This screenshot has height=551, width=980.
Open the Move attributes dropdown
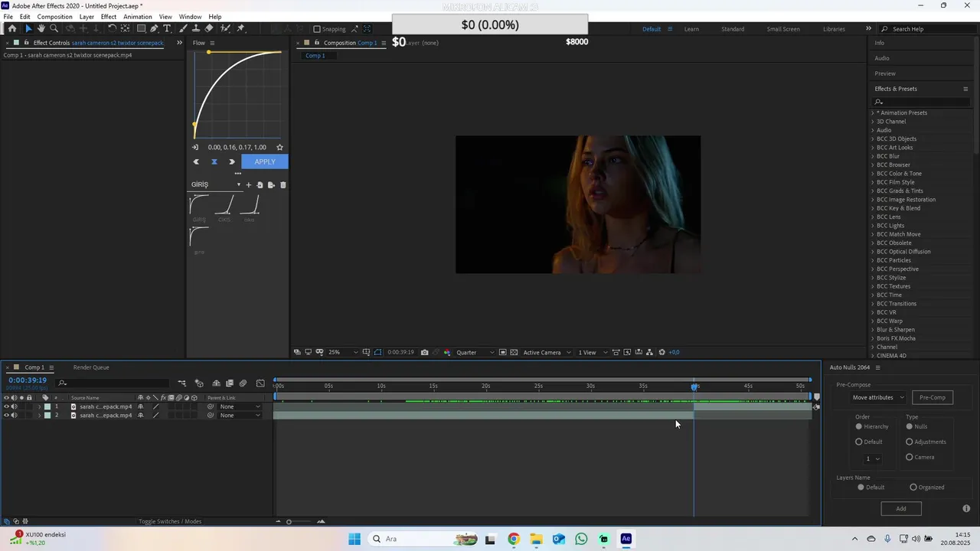tap(878, 397)
